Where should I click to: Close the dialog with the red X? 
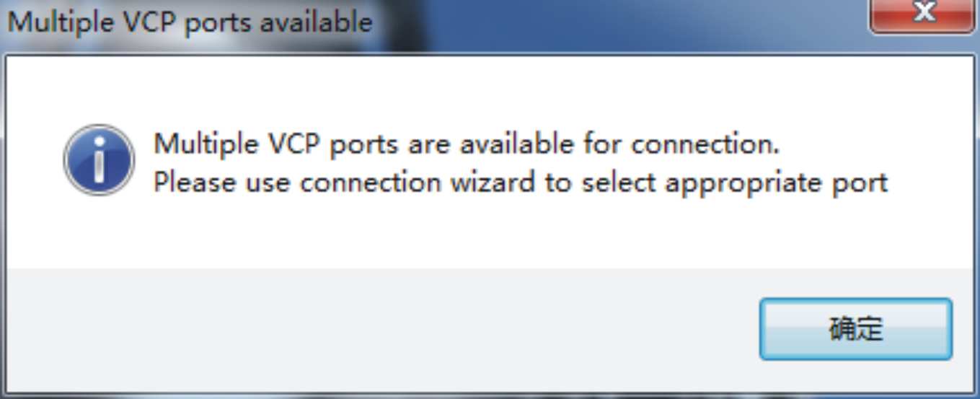924,14
